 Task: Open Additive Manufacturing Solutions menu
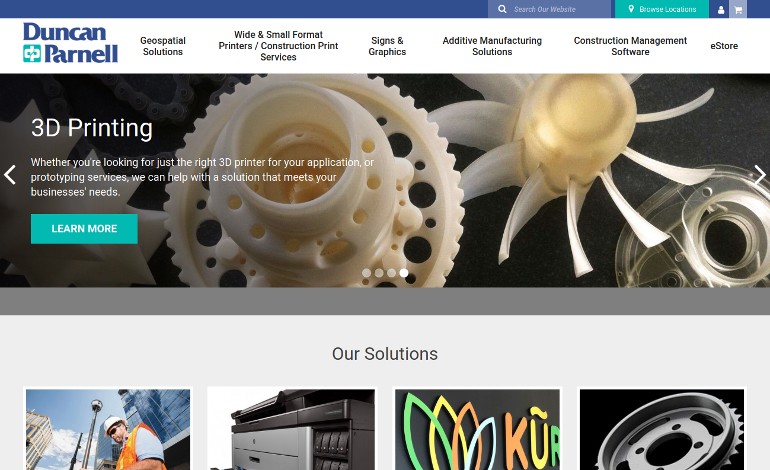492,46
